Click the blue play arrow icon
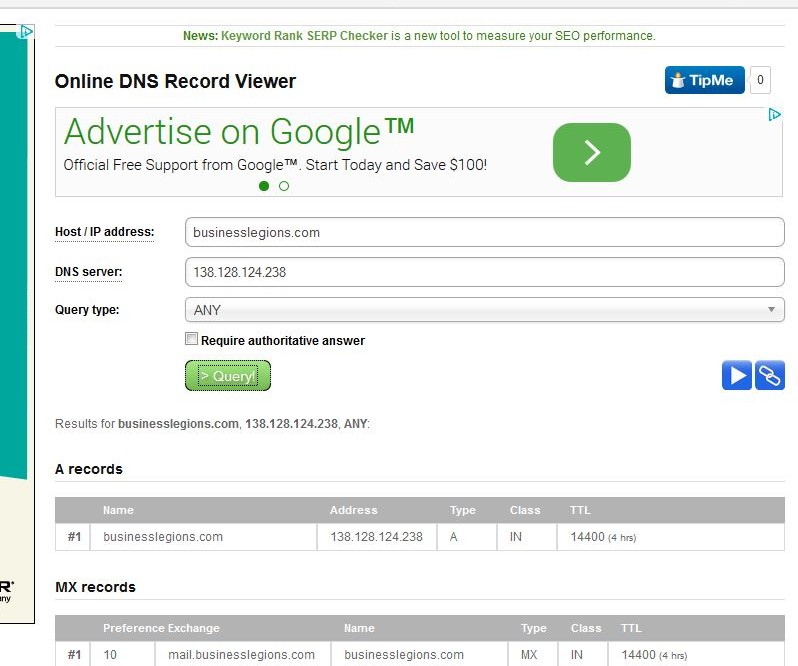798x666 pixels. 737,375
